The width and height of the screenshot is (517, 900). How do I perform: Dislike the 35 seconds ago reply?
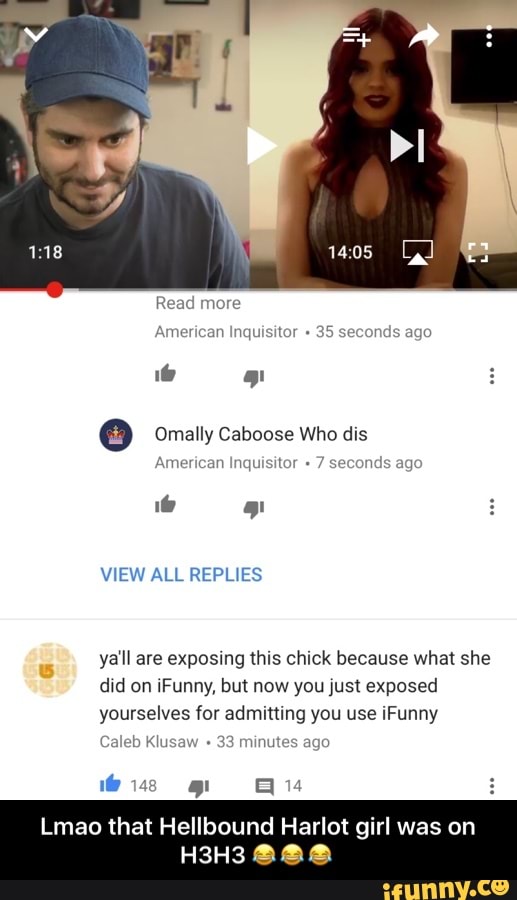coord(254,377)
